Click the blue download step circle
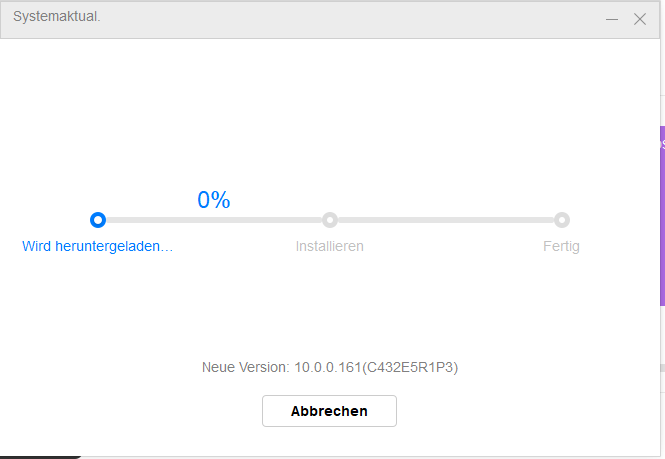This screenshot has width=665, height=459. (98, 220)
